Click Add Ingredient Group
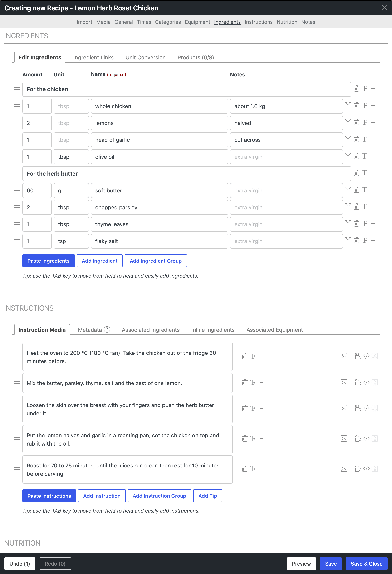Viewport: 392px width, 574px height. point(156,261)
